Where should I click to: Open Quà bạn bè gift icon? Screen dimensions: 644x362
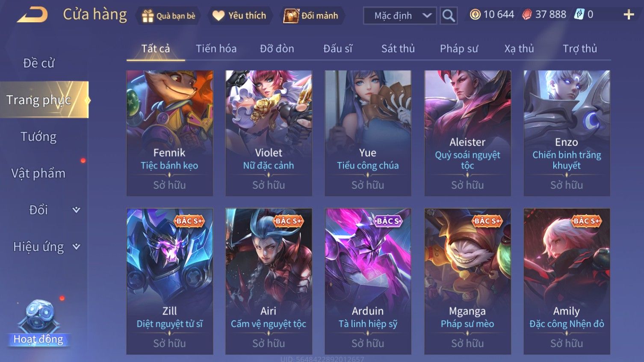click(148, 16)
